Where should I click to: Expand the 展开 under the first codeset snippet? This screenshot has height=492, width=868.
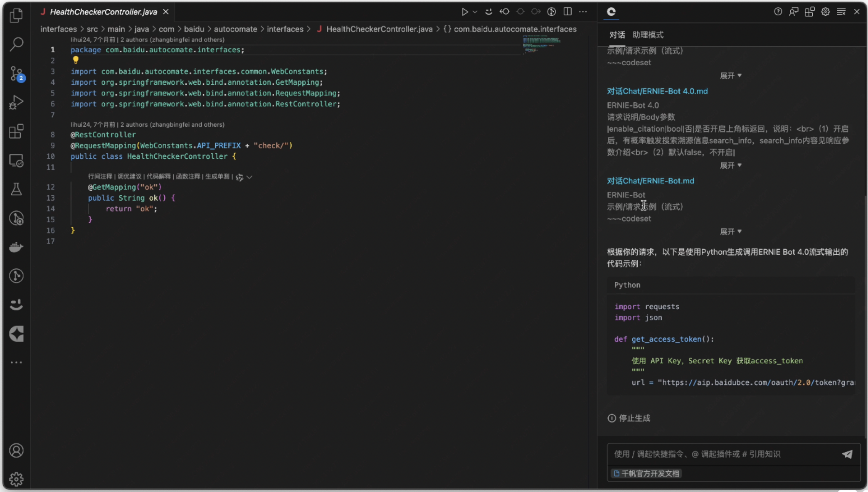730,76
